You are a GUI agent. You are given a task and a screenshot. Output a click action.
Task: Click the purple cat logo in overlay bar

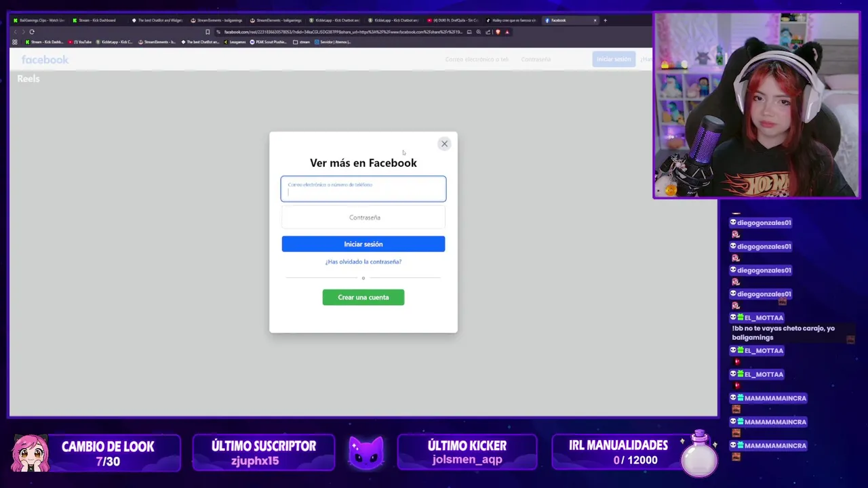[x=366, y=453]
